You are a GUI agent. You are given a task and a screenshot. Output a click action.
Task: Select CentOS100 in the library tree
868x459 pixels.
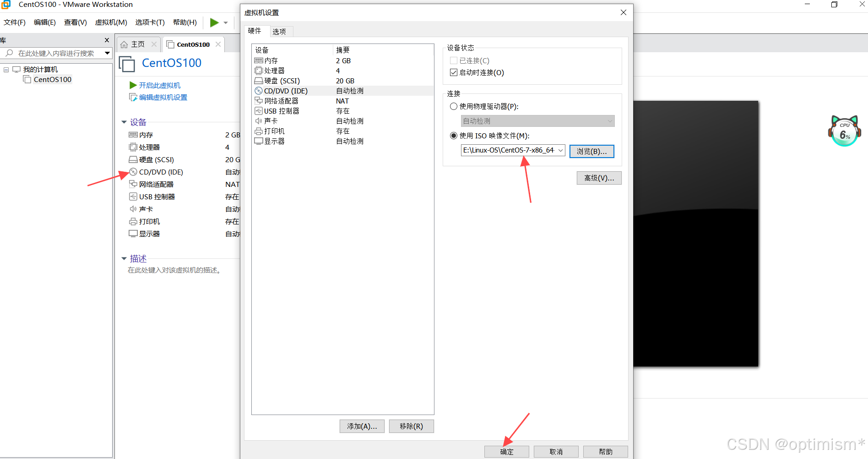coord(53,79)
